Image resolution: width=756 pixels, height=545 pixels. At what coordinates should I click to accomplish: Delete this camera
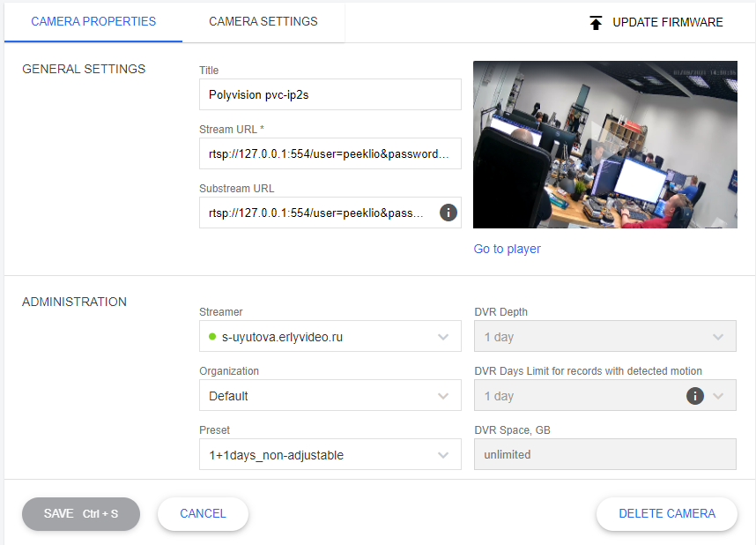click(666, 513)
